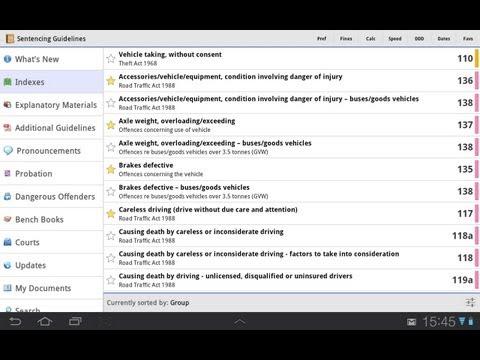Open the Courts section
Image resolution: width=480 pixels, height=360 pixels.
(x=51, y=242)
